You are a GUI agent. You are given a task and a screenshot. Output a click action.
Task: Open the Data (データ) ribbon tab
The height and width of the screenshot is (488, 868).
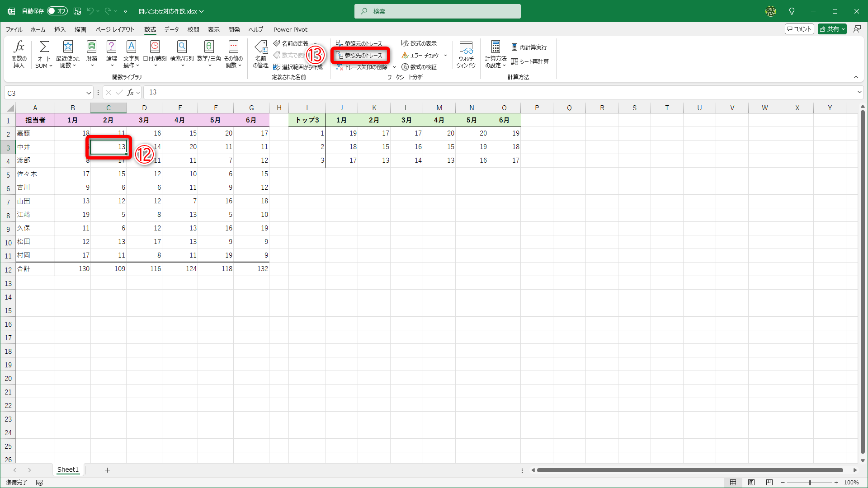click(171, 29)
